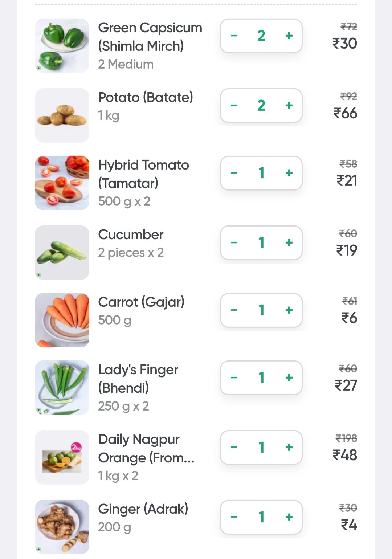This screenshot has width=392, height=559.
Task: View the Daily Nagpur Orange thumbnail
Action: click(x=62, y=457)
